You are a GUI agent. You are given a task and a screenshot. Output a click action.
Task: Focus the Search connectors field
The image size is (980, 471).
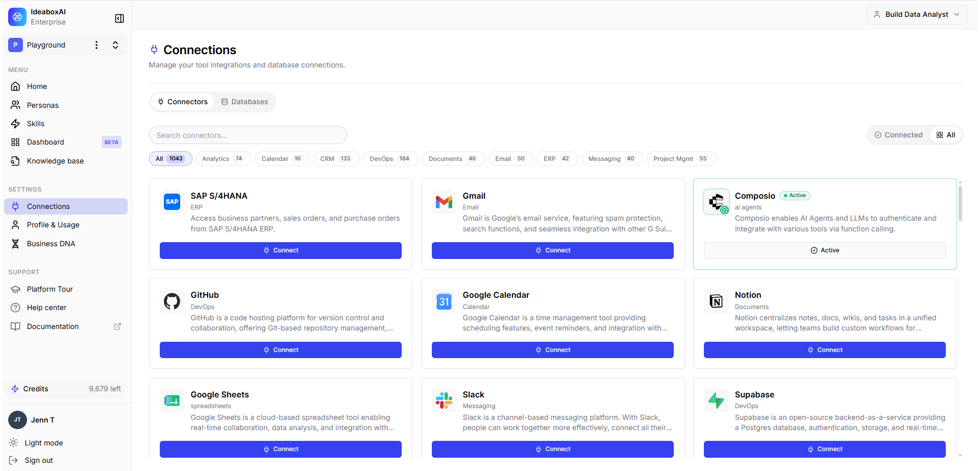[248, 135]
